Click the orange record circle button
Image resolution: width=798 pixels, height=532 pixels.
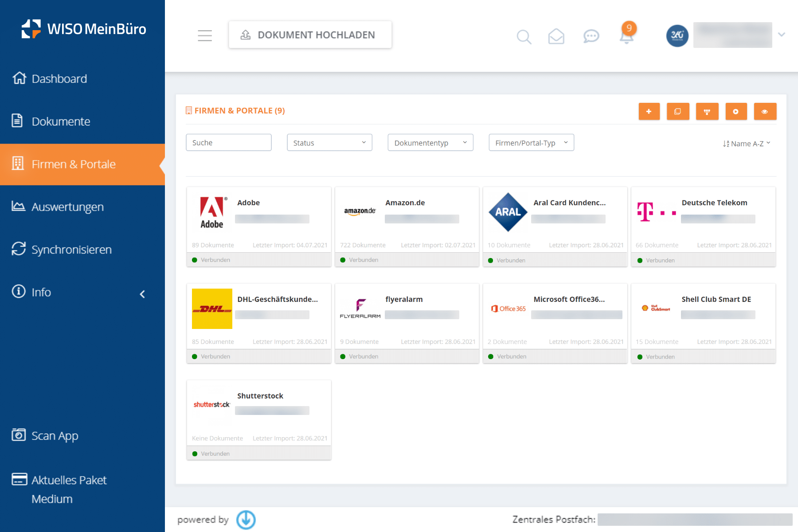736,111
